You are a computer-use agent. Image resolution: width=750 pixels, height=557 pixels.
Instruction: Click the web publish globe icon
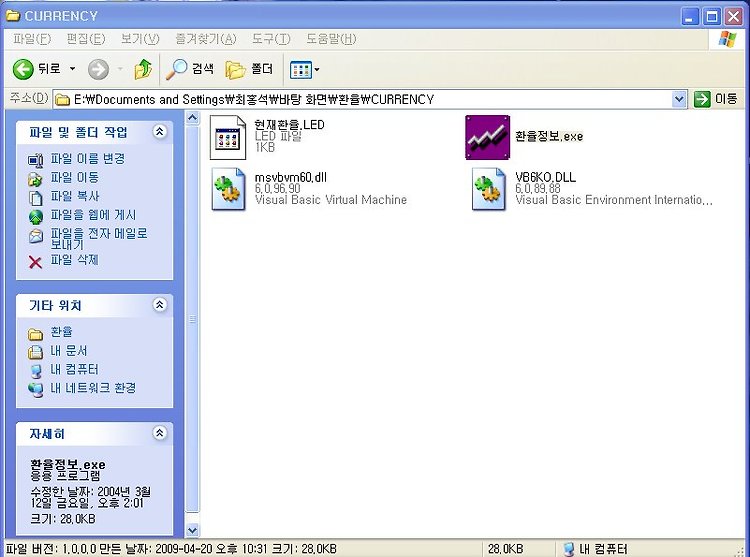tap(35, 217)
